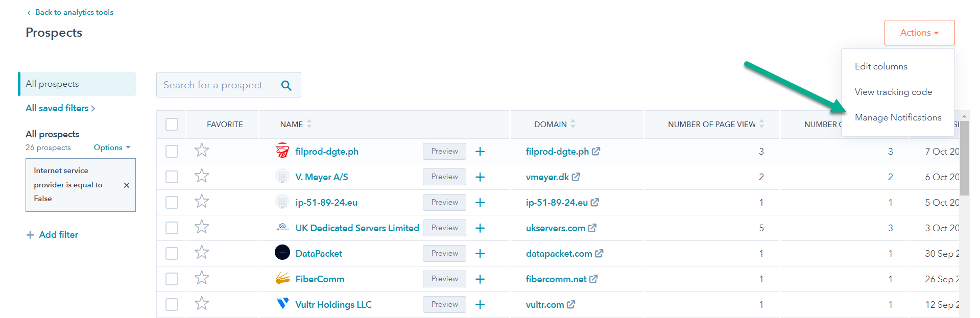Preview the Vultr Holdings LLC prospect

click(x=444, y=304)
